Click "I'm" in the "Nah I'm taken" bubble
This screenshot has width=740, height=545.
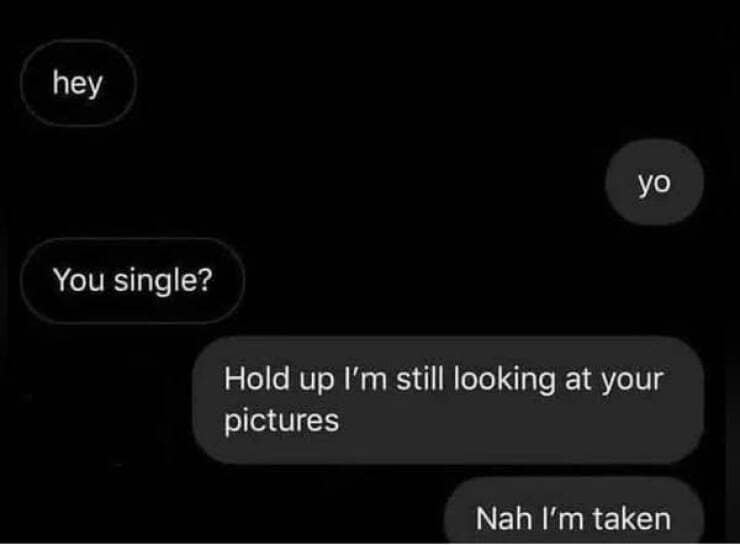(563, 519)
